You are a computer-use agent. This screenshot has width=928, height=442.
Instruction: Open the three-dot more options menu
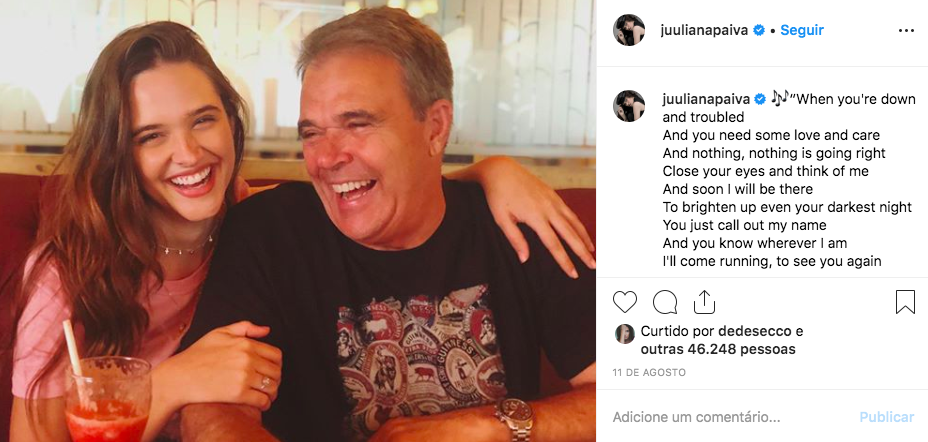(906, 31)
